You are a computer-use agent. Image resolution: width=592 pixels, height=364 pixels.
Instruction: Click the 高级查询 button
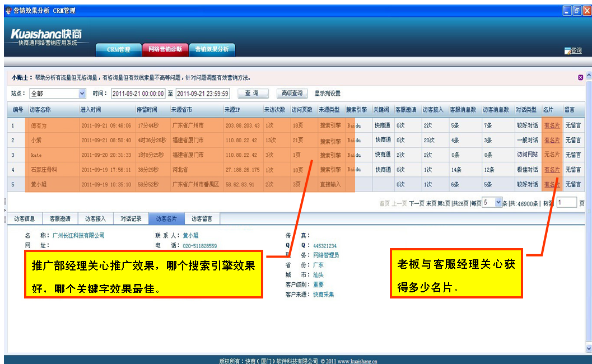click(x=292, y=94)
